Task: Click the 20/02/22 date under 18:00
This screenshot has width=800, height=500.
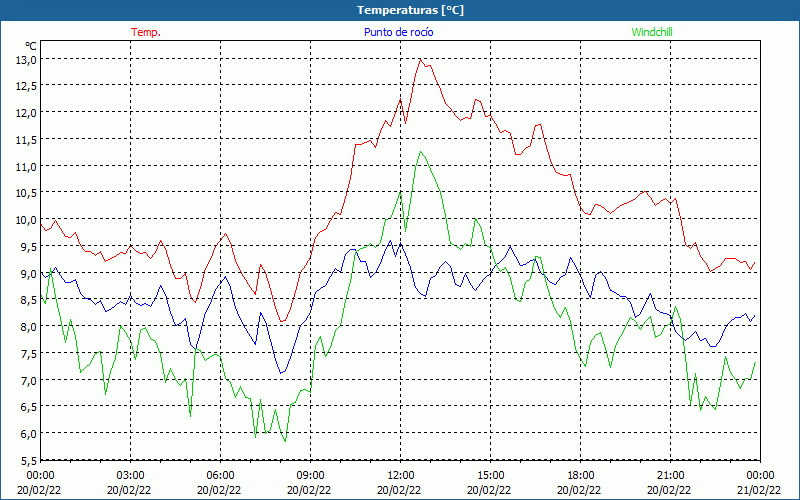Action: point(581,490)
